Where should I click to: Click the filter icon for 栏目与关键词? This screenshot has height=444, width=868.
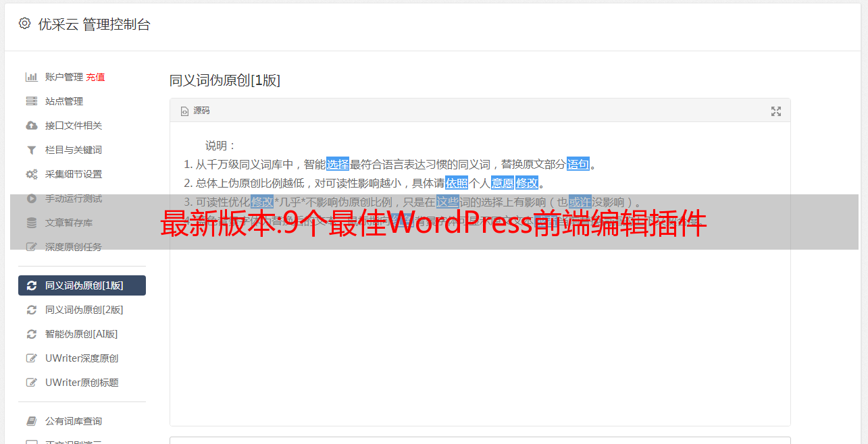pyautogui.click(x=31, y=150)
